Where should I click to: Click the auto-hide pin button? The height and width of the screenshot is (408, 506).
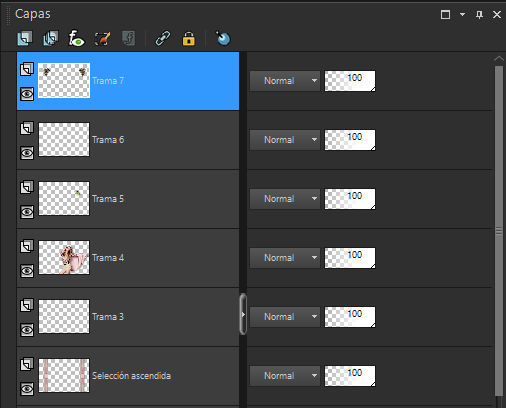479,14
